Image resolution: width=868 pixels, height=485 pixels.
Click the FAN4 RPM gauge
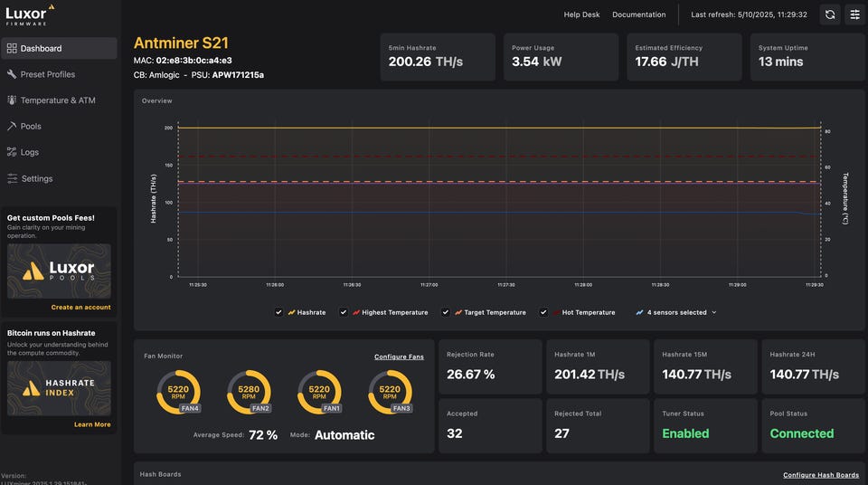tap(178, 393)
